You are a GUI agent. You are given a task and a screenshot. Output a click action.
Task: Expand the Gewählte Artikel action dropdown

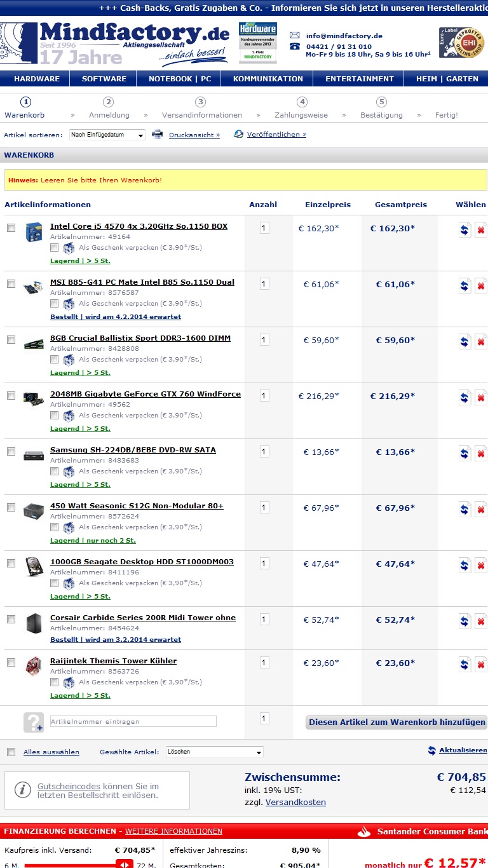pos(215,752)
